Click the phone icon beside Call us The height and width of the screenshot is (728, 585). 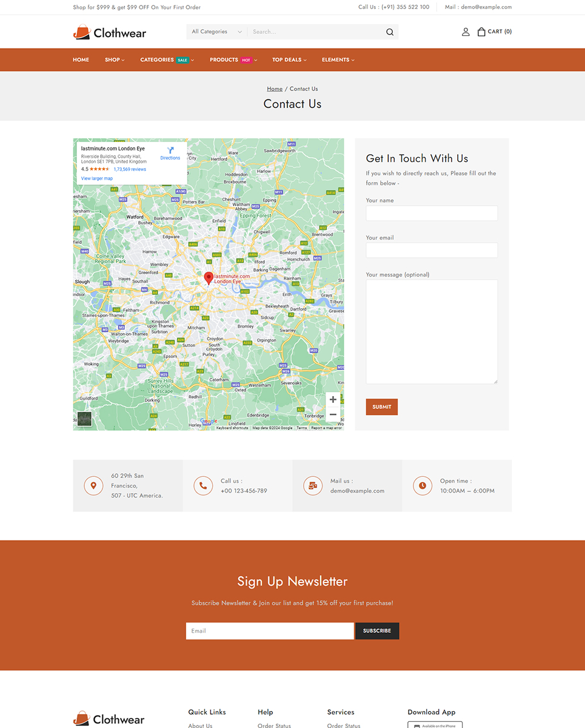pyautogui.click(x=203, y=486)
